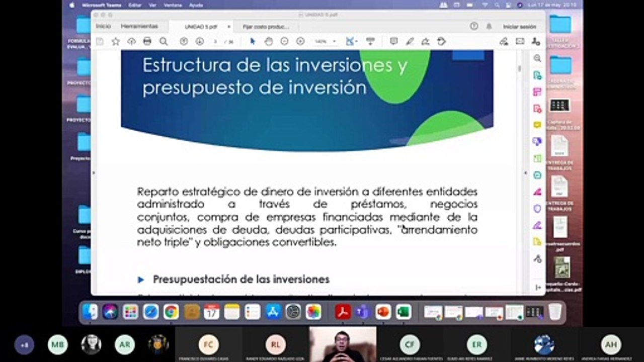Click the sign document icon
This screenshot has width=644, height=362.
click(x=426, y=41)
